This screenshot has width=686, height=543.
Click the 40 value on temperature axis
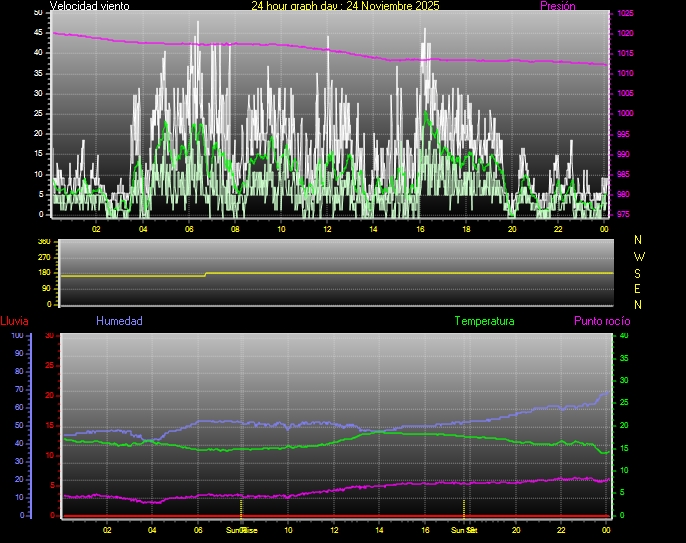point(625,336)
